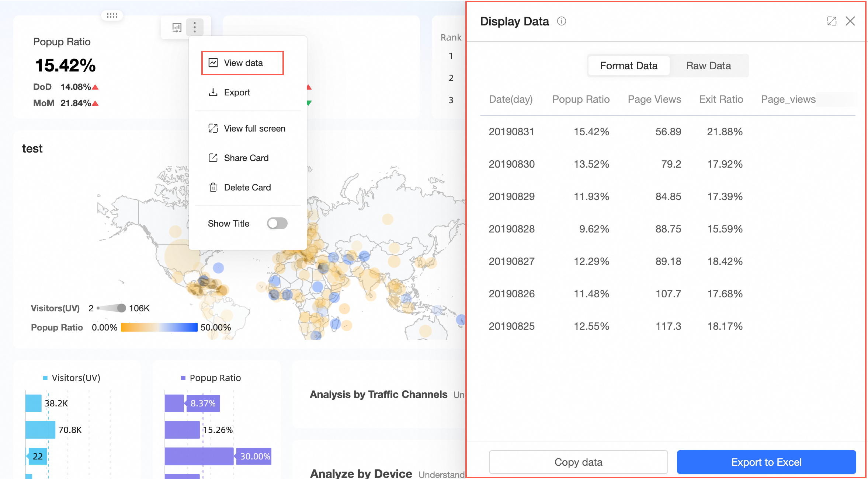Click the Popup Ratio column header
Viewport: 868px width, 479px height.
click(581, 99)
